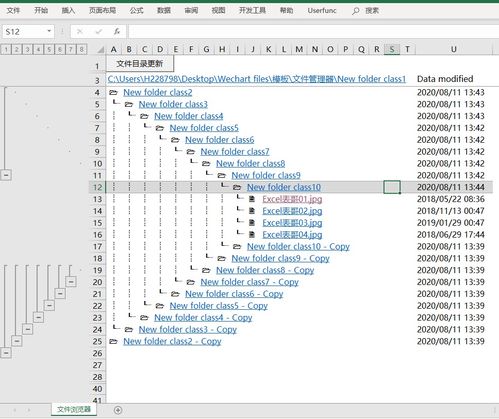This screenshot has height=419, width=499.
Task: Click the insert function fx icon
Action: click(x=117, y=32)
